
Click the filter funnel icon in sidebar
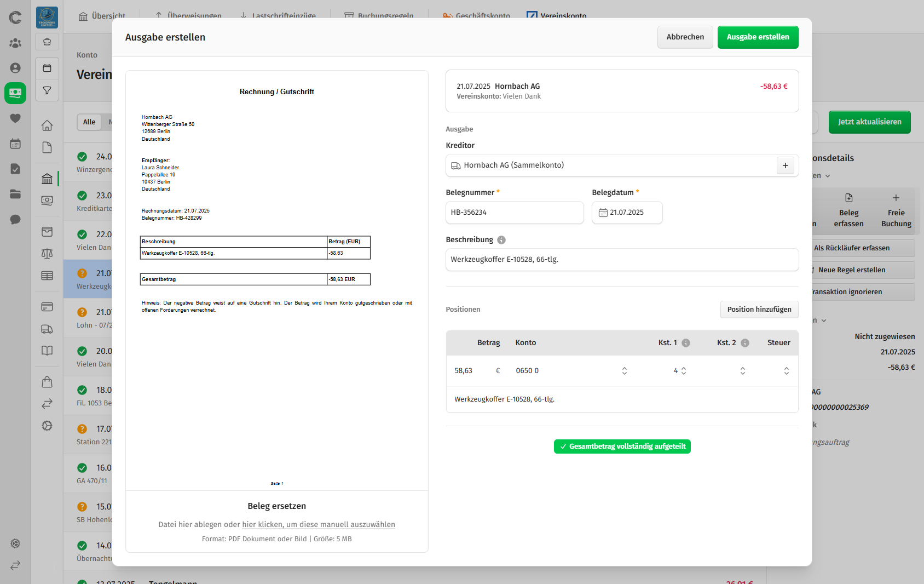[47, 90]
